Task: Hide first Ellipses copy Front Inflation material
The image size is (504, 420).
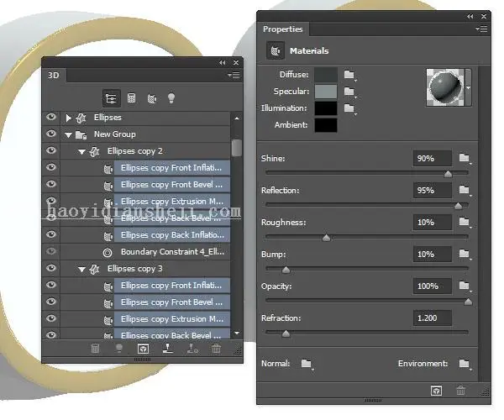Action: (x=51, y=167)
